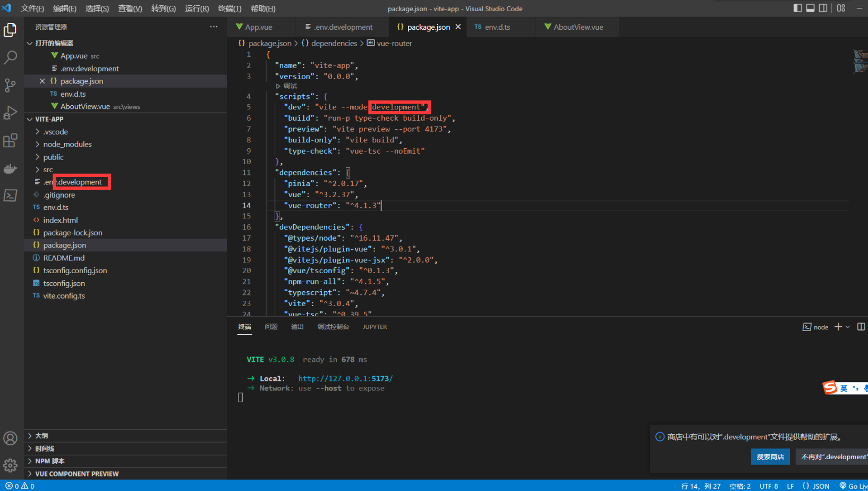The image size is (868, 491).
Task: Open the Search view in activity bar
Action: pos(10,57)
